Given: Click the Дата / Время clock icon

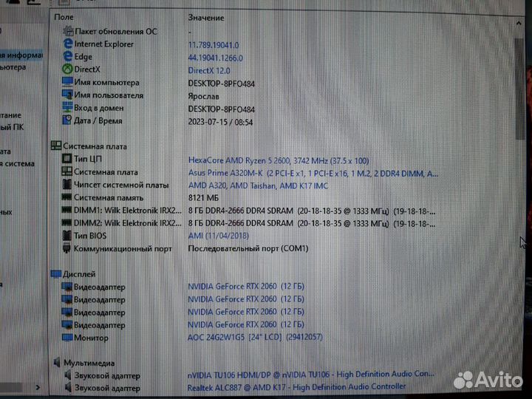Looking at the screenshot, I should [x=66, y=120].
